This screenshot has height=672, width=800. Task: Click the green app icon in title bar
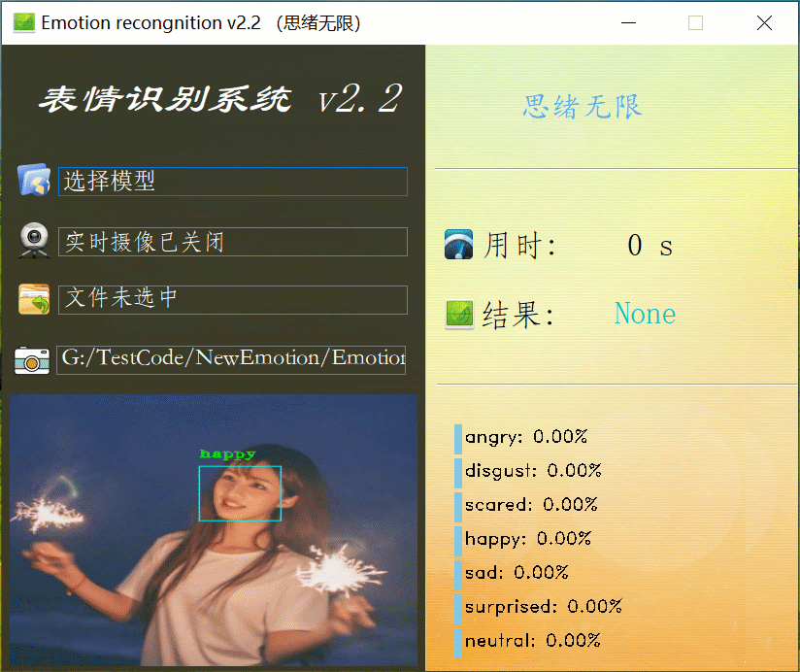pos(24,23)
